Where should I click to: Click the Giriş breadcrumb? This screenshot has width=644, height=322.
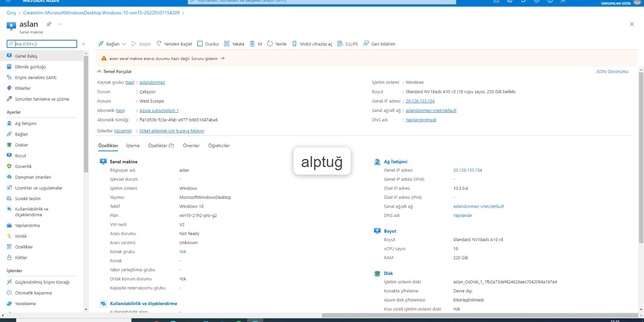click(x=11, y=13)
